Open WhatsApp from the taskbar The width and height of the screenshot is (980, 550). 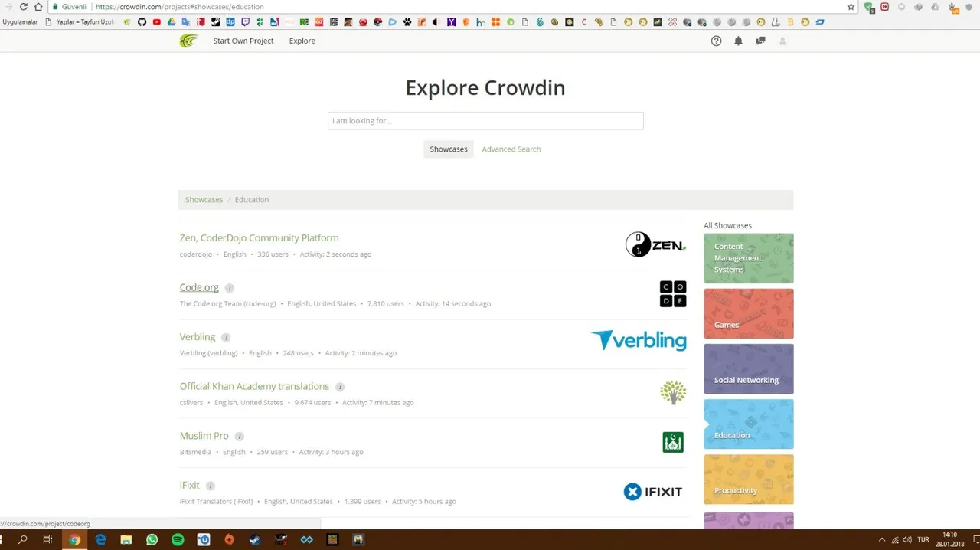(152, 540)
